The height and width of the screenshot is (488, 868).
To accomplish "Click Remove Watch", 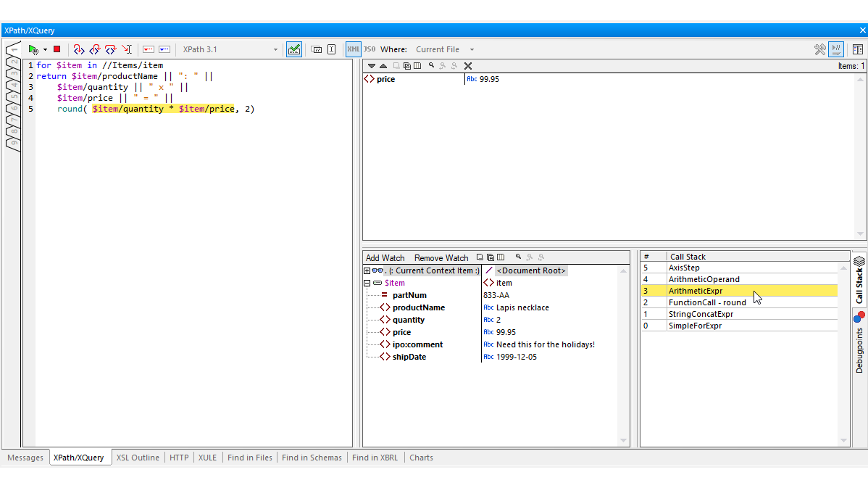I will tap(441, 257).
